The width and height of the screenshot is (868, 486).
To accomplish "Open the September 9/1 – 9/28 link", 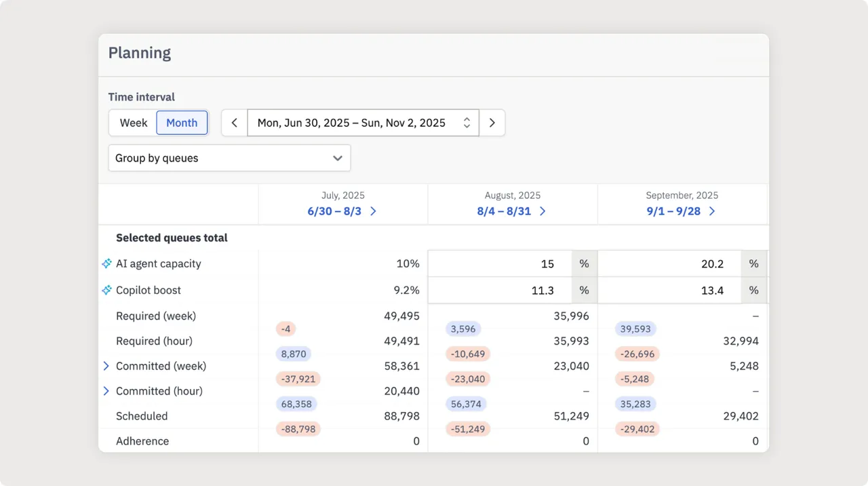I will coord(675,211).
